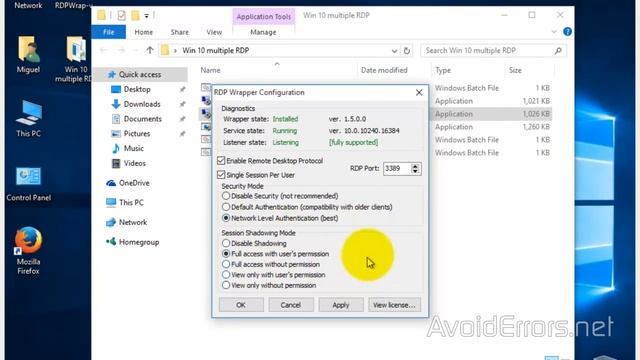The width and height of the screenshot is (640, 360).
Task: Click Apply in RDP Wrapper dialog
Action: coord(341,305)
